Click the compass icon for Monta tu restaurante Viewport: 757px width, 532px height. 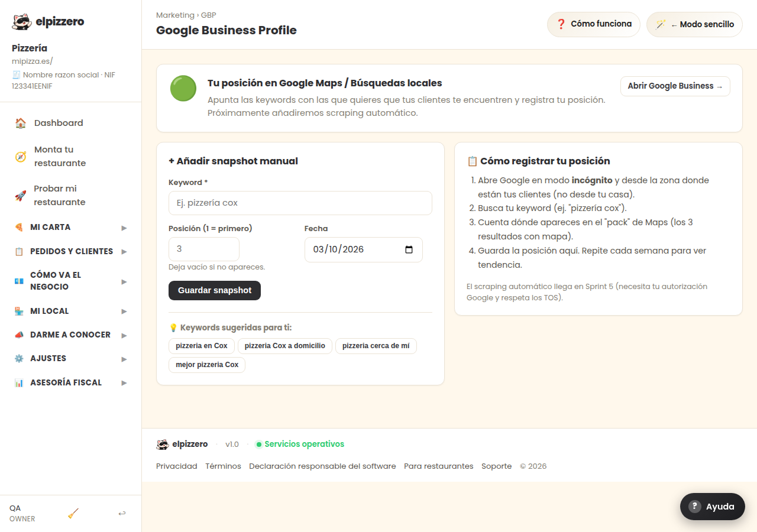(21, 157)
